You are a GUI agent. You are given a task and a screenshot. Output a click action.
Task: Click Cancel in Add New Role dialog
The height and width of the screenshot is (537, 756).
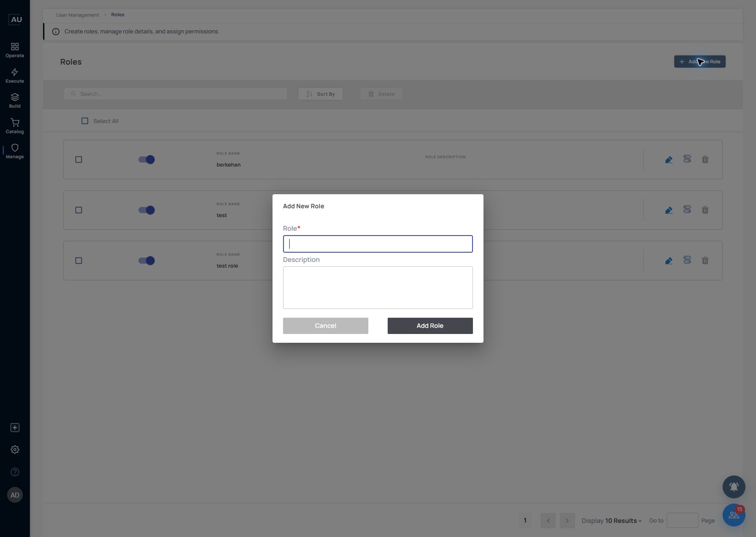(x=326, y=326)
